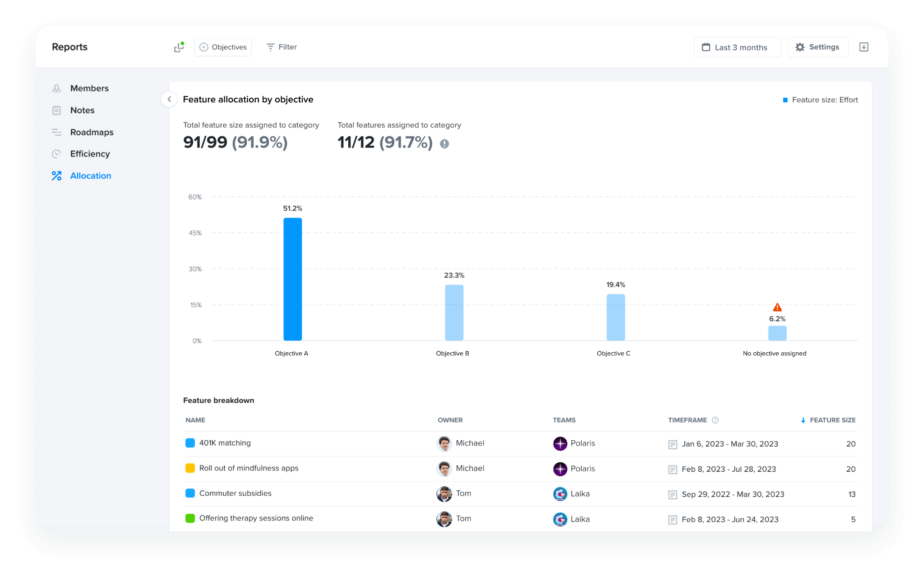Open Efficiency reports via the clock icon
This screenshot has height=576, width=924.
click(56, 154)
